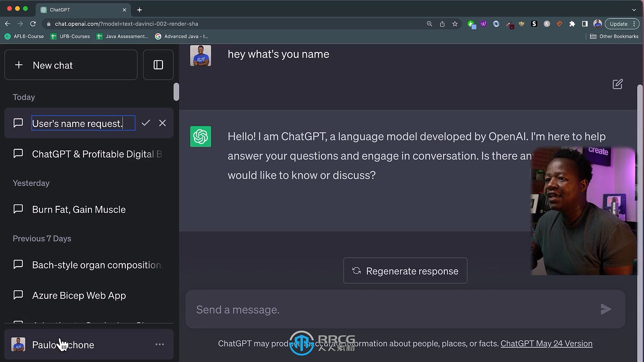Confirm rename with checkmark toggle

click(x=146, y=123)
